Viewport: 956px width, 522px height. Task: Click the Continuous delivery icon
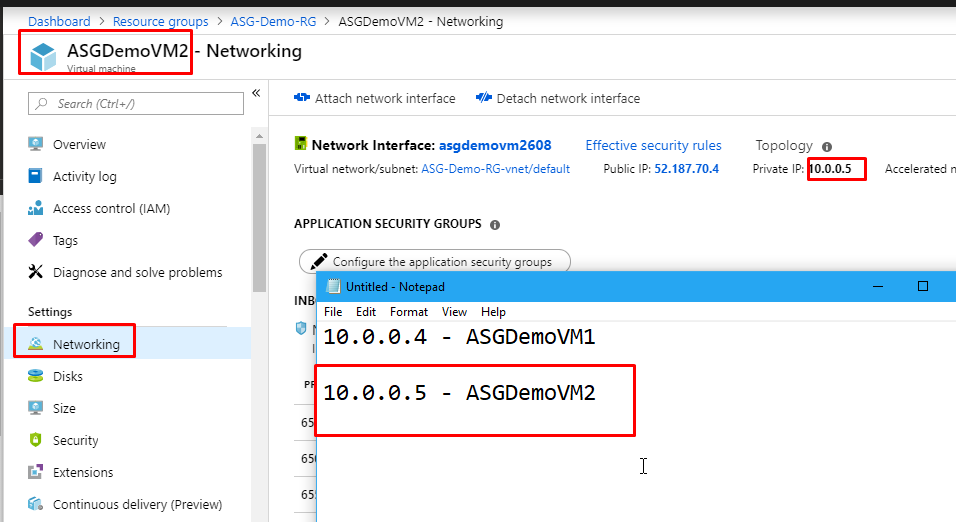(x=36, y=504)
